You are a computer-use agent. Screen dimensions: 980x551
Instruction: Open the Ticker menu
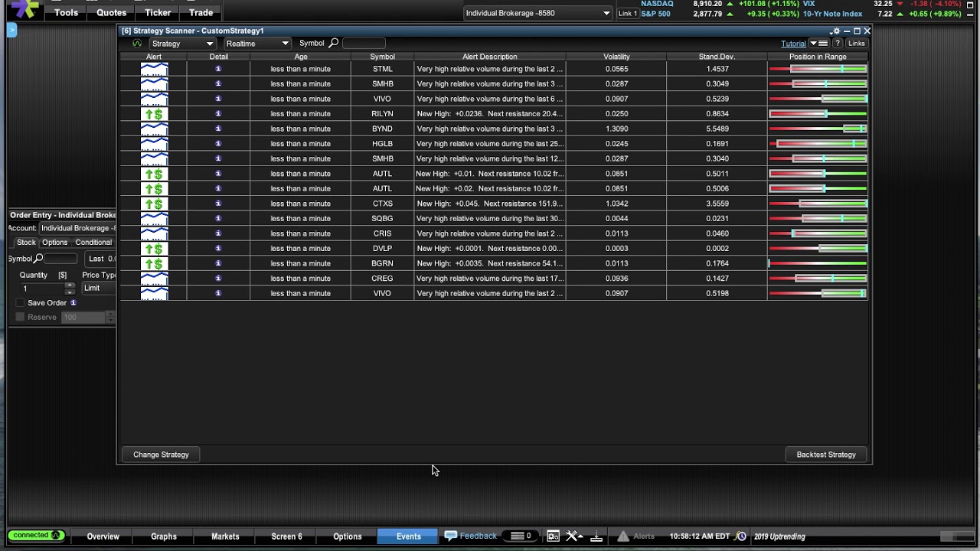point(158,12)
